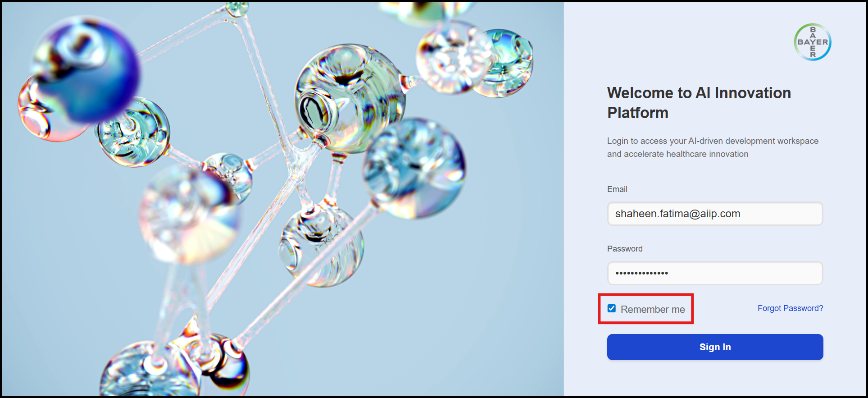Select the Password field label
This screenshot has height=398, width=868.
(625, 249)
